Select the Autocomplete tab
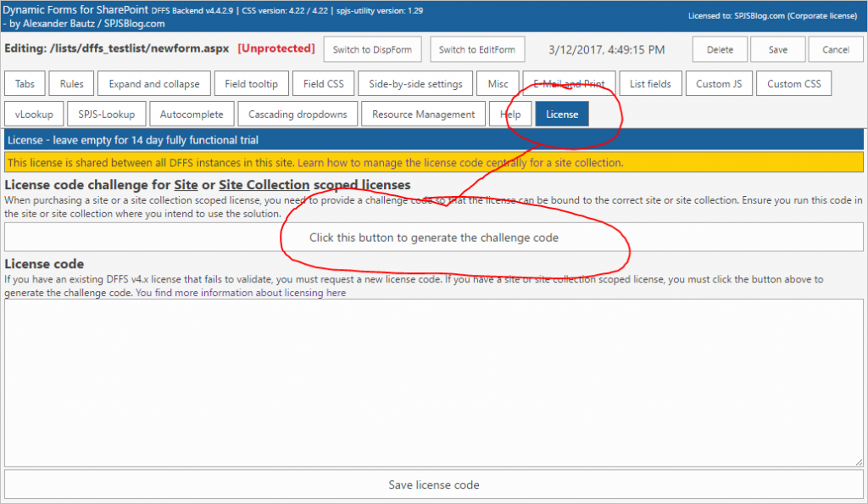The width and height of the screenshot is (868, 504). pyautogui.click(x=192, y=114)
